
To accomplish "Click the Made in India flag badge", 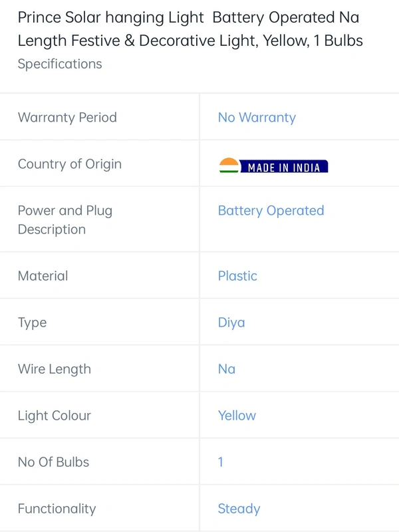I will point(273,166).
